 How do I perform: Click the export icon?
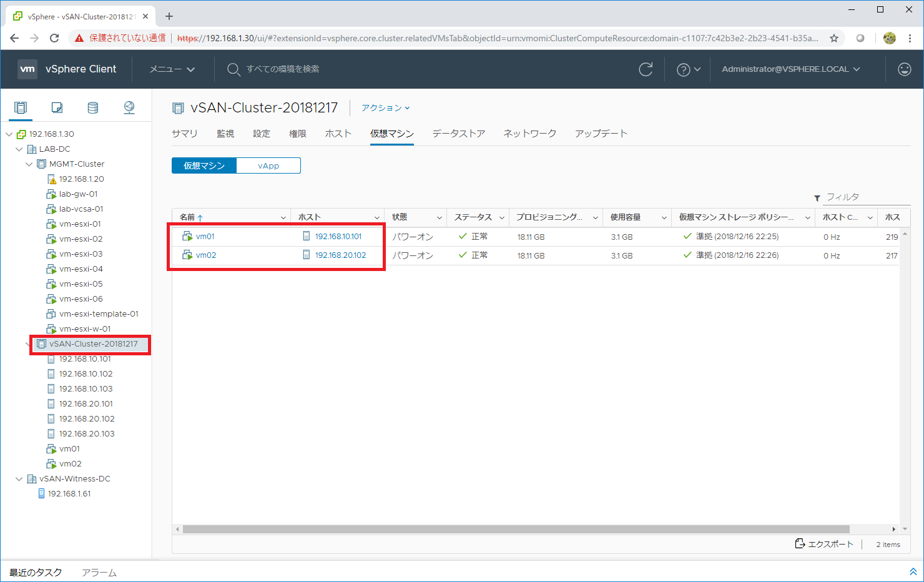800,543
